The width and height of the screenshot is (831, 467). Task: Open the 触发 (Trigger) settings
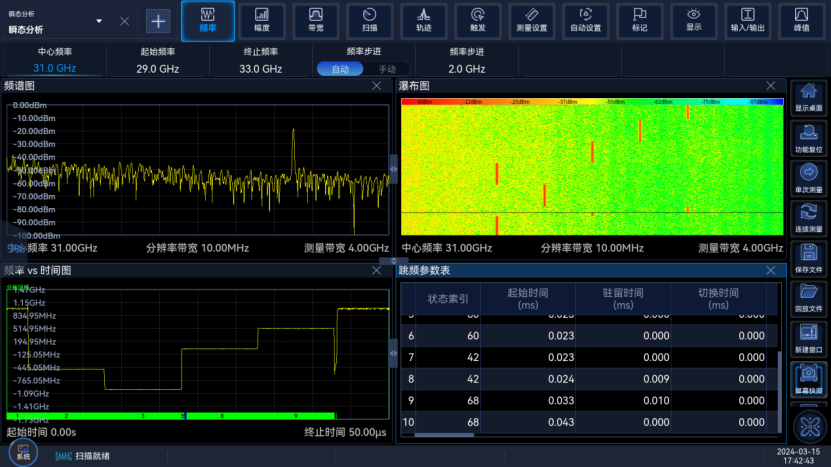pos(477,20)
